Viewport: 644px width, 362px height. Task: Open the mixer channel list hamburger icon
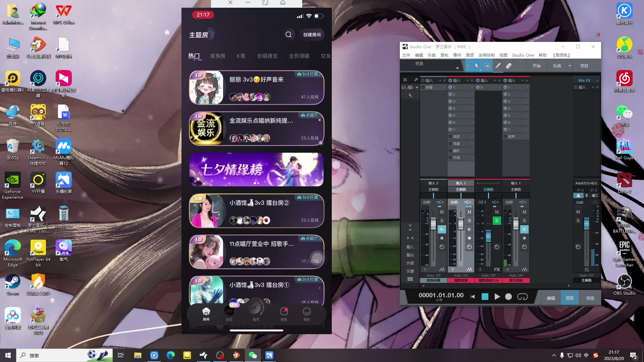(410, 279)
